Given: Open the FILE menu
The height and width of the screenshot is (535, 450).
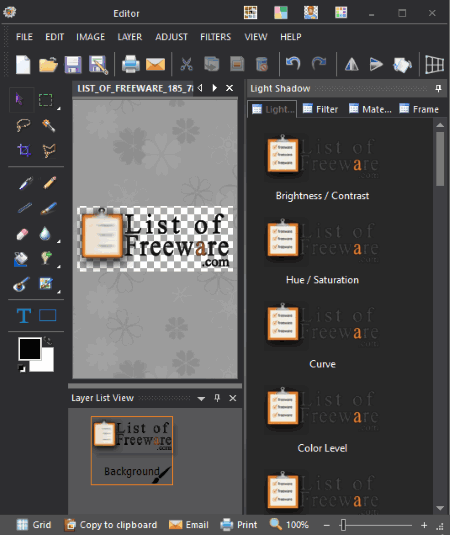Looking at the screenshot, I should [24, 37].
